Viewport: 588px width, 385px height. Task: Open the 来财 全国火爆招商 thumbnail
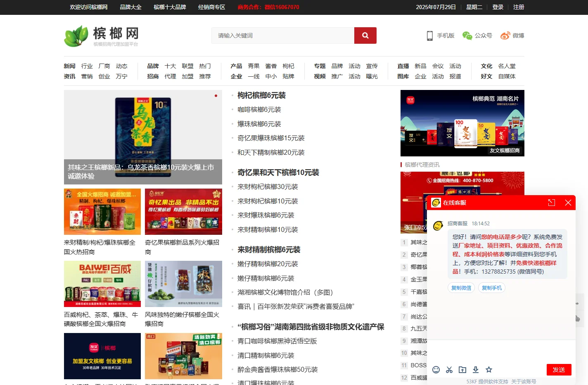[102, 212]
